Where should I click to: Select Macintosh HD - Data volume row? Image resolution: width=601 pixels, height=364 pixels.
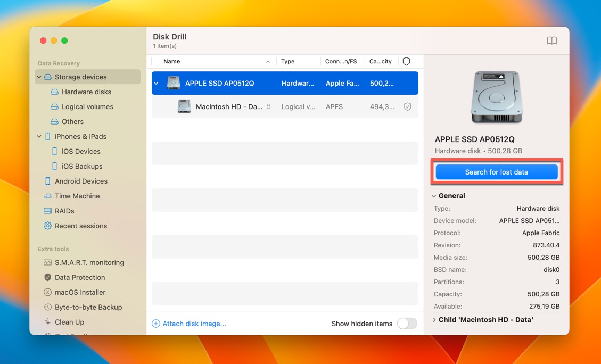(285, 106)
